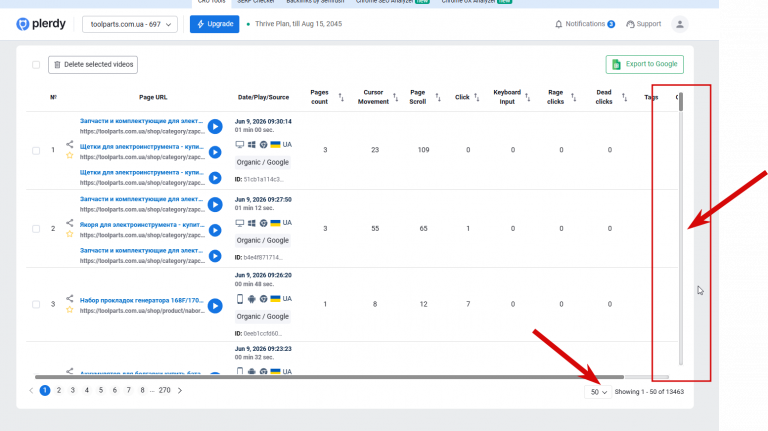Sort table by Cursor Movement

point(395,97)
